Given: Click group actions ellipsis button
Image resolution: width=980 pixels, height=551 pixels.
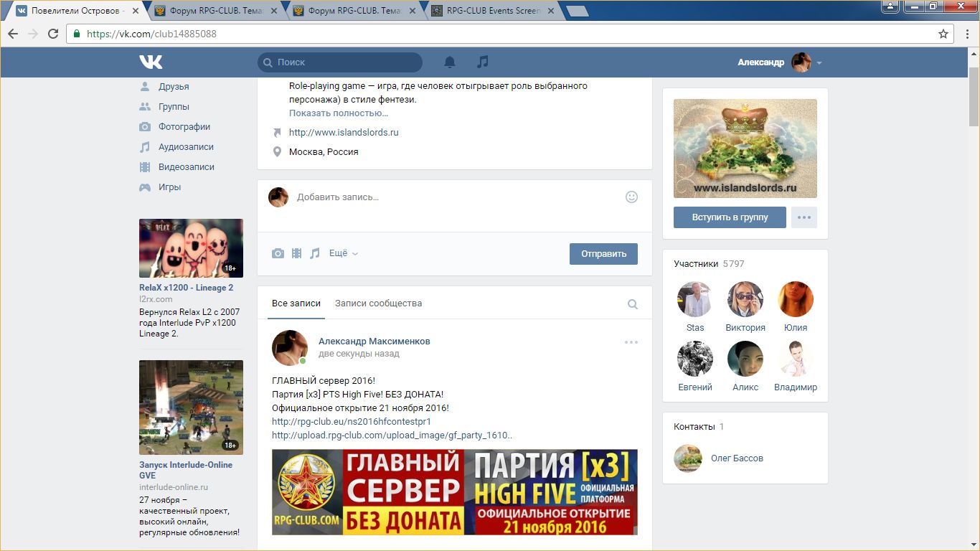Looking at the screenshot, I should tap(804, 217).
